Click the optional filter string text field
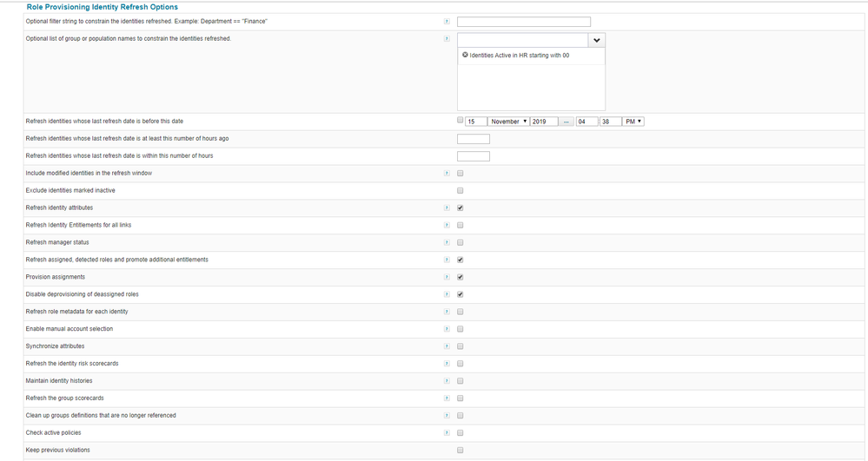The height and width of the screenshot is (461, 868). [523, 22]
